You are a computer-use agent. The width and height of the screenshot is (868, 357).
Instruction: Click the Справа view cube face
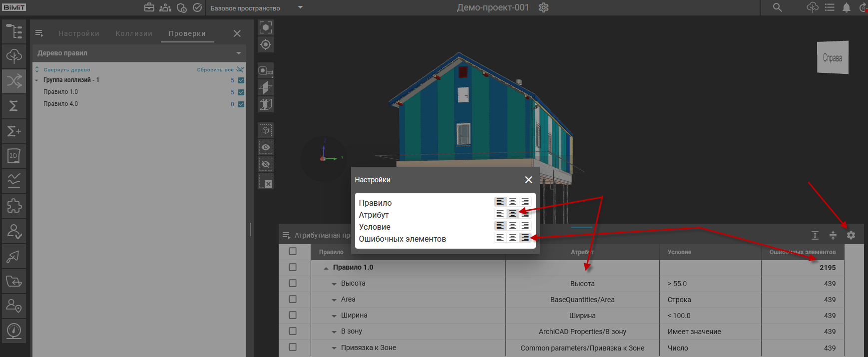833,58
